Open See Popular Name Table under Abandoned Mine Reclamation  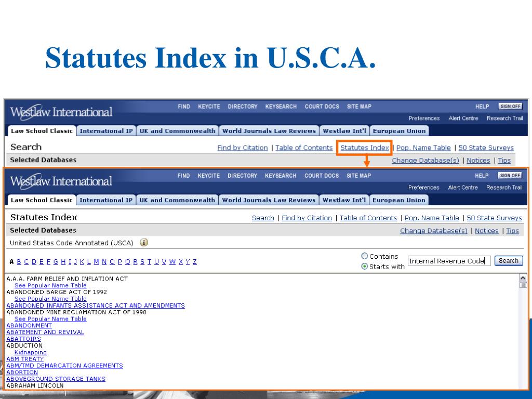tap(50, 318)
